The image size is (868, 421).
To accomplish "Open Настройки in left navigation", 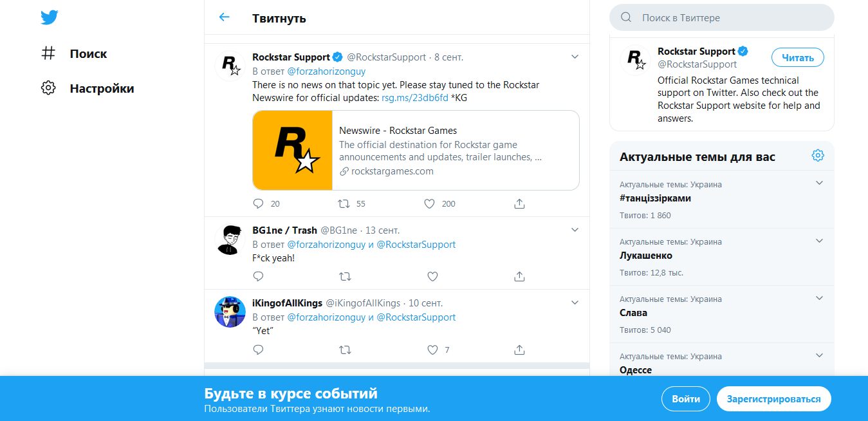I will [x=102, y=89].
